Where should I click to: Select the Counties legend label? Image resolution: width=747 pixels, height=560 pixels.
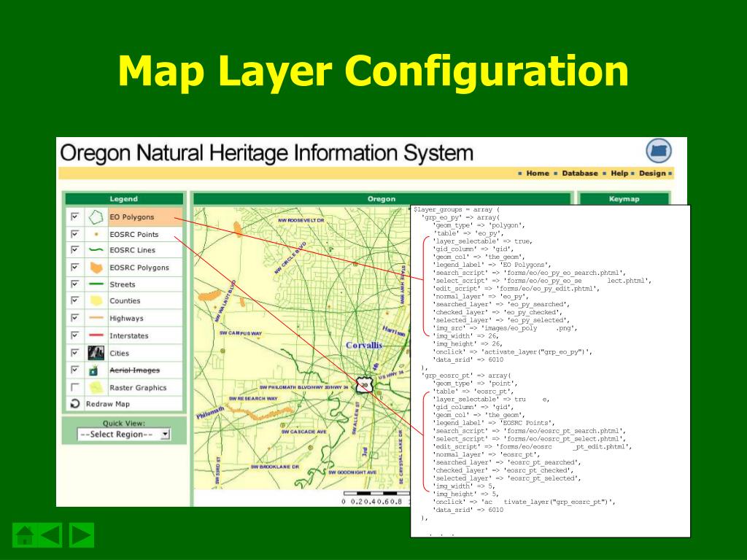(x=125, y=301)
